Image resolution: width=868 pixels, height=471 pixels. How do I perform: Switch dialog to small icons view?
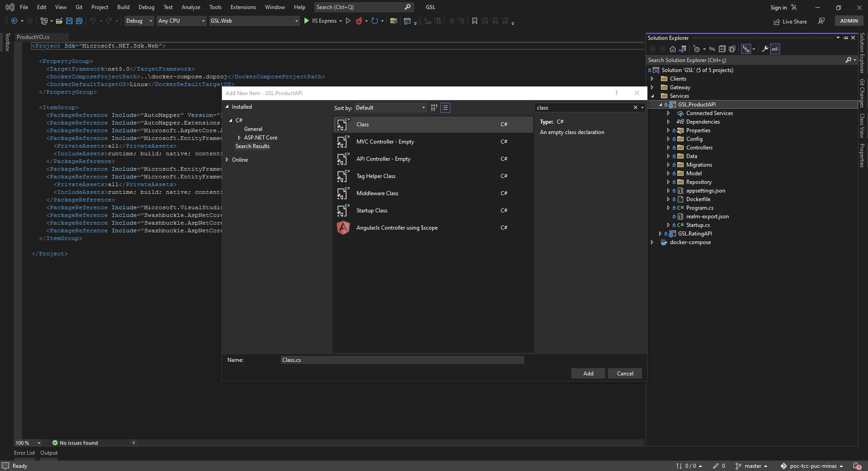(x=434, y=108)
